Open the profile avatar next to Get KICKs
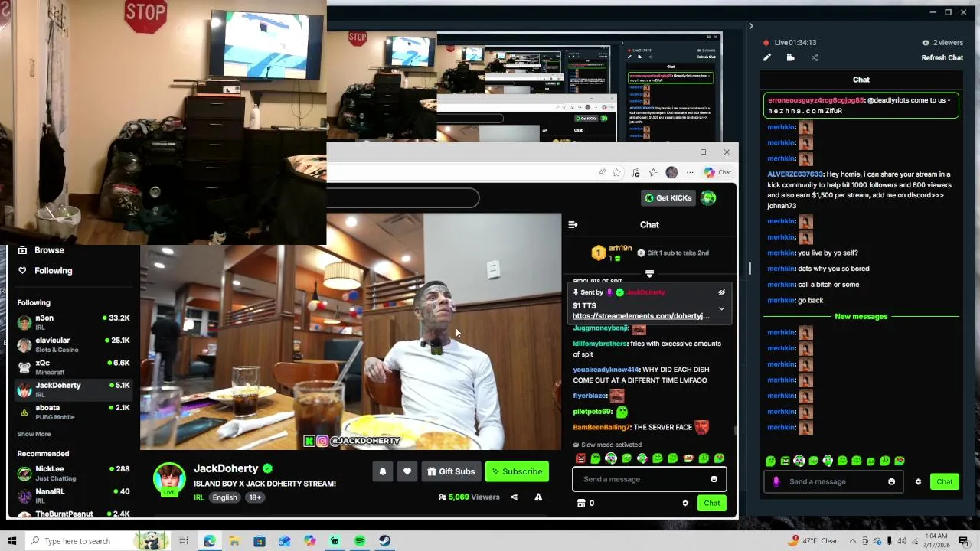The image size is (980, 551). click(708, 198)
